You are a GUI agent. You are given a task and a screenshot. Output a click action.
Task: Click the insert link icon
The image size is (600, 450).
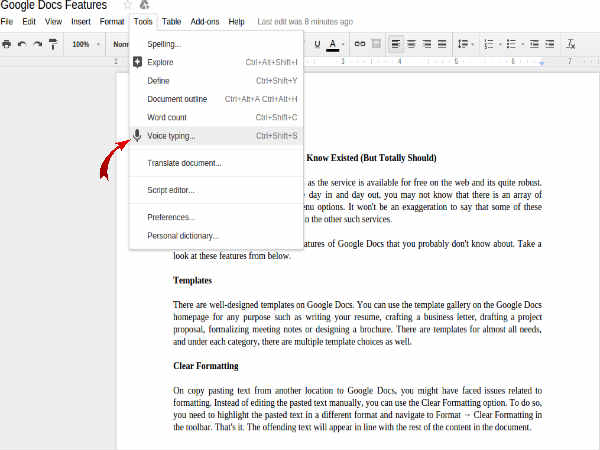pos(361,44)
